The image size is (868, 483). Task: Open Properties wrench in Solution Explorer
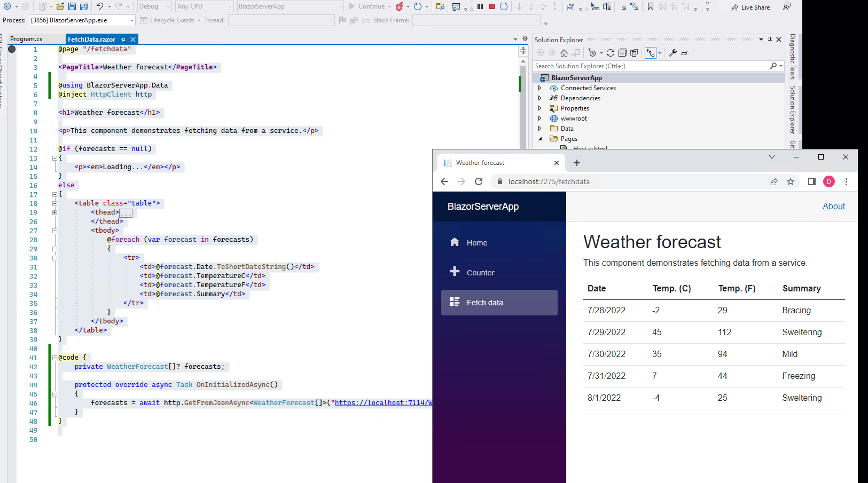click(673, 53)
